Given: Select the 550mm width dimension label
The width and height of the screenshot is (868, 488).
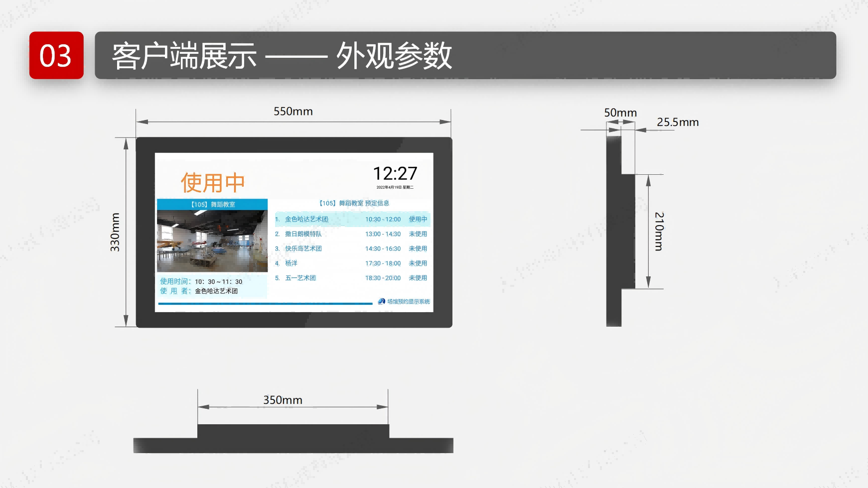Looking at the screenshot, I should click(293, 112).
